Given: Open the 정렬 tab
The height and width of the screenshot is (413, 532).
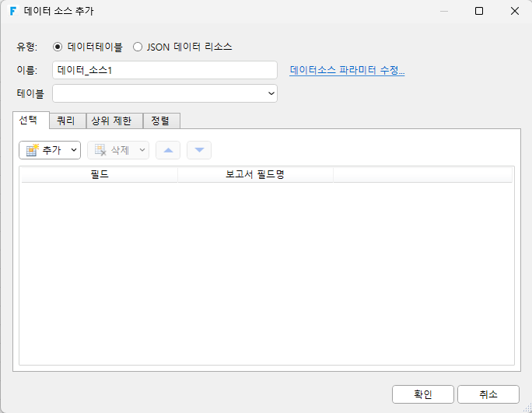Looking at the screenshot, I should pos(162,121).
